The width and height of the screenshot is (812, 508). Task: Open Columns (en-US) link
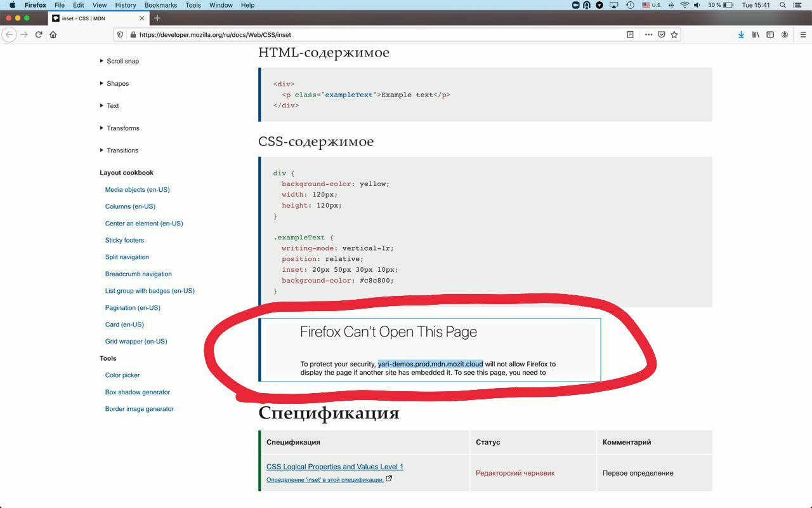click(130, 206)
